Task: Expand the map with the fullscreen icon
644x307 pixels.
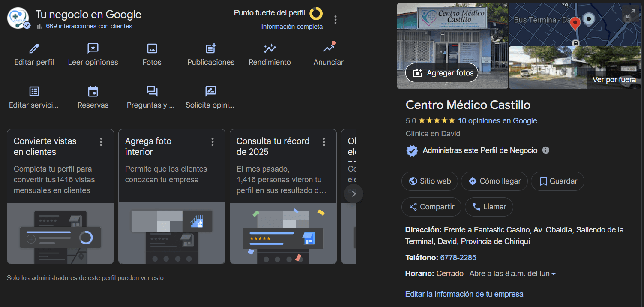Action: [x=630, y=15]
